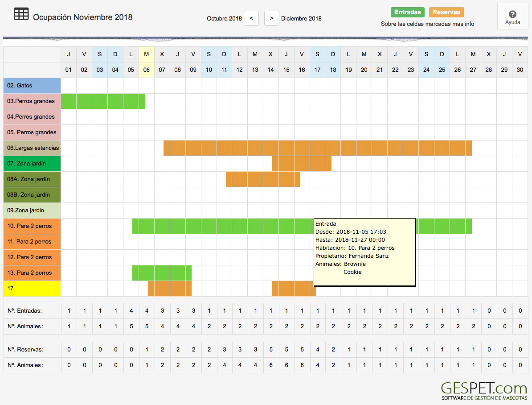Click the occupancy calendar grid icon
The height and width of the screenshot is (405, 532).
(21, 14)
